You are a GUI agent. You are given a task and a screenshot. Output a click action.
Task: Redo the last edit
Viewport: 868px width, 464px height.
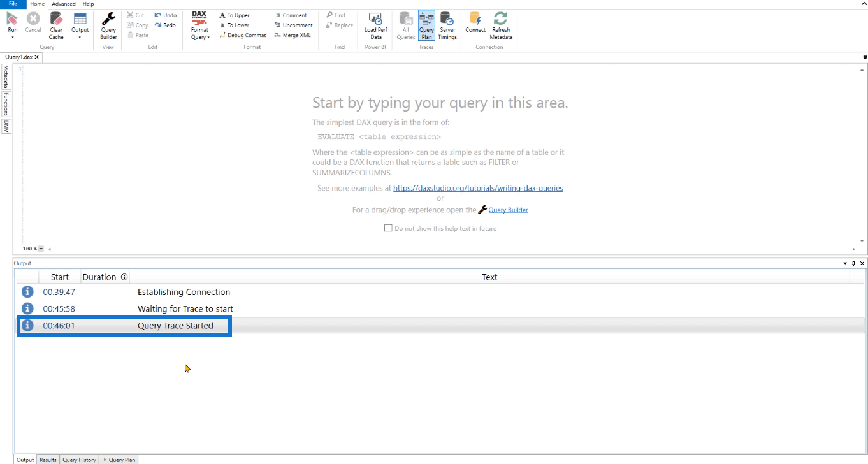(165, 25)
